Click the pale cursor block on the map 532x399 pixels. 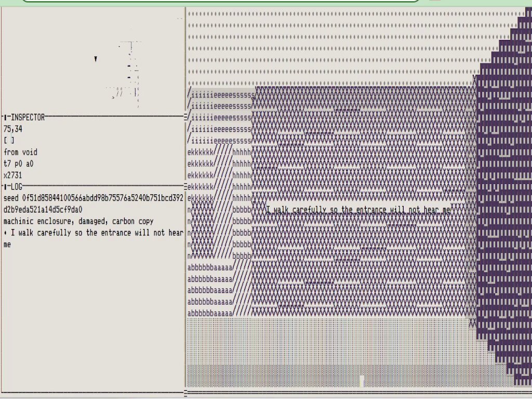[x=362, y=381]
